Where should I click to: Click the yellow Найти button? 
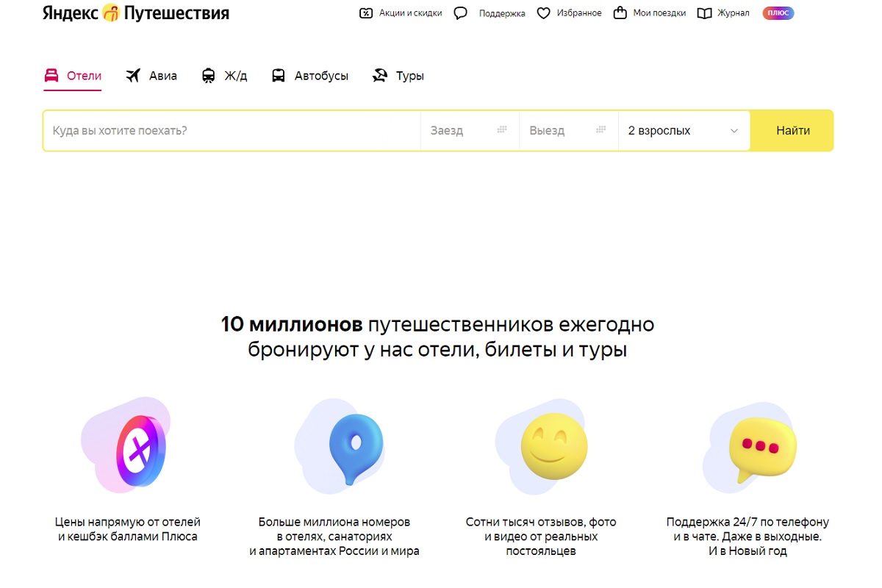click(792, 131)
